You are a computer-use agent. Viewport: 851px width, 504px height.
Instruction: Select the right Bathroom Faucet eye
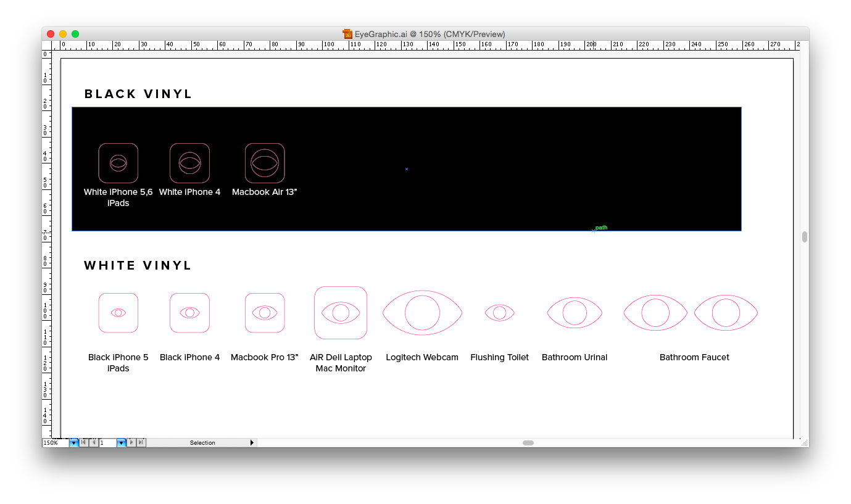point(726,313)
